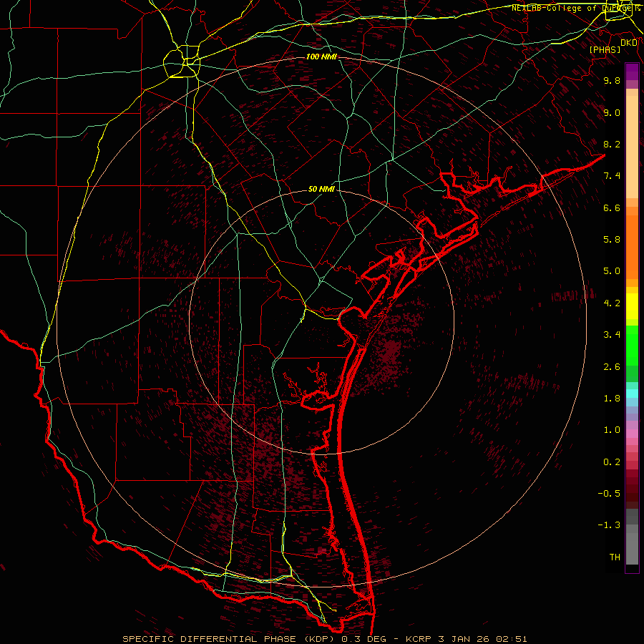Pick the yellow segment of the color bar
This screenshot has width=644, height=644.
[x=632, y=306]
